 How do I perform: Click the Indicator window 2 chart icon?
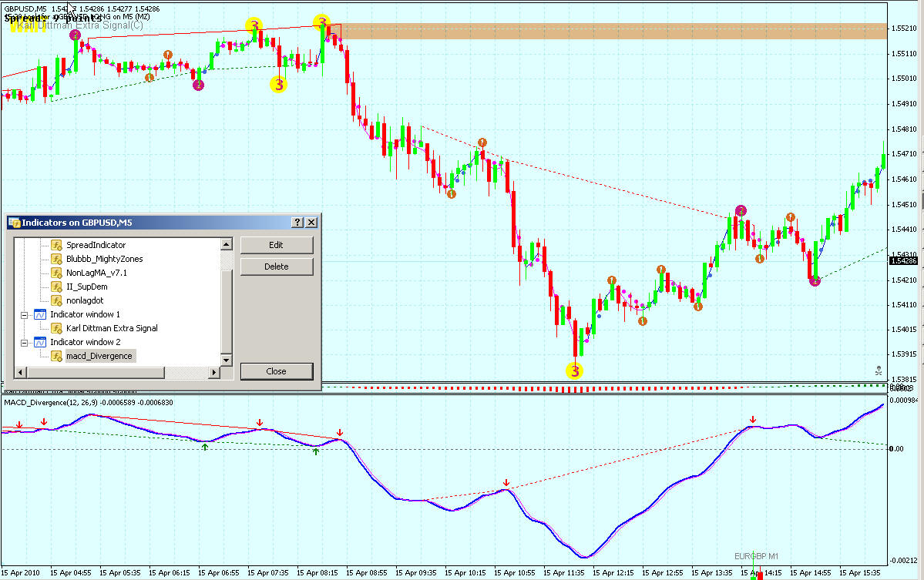[x=40, y=342]
